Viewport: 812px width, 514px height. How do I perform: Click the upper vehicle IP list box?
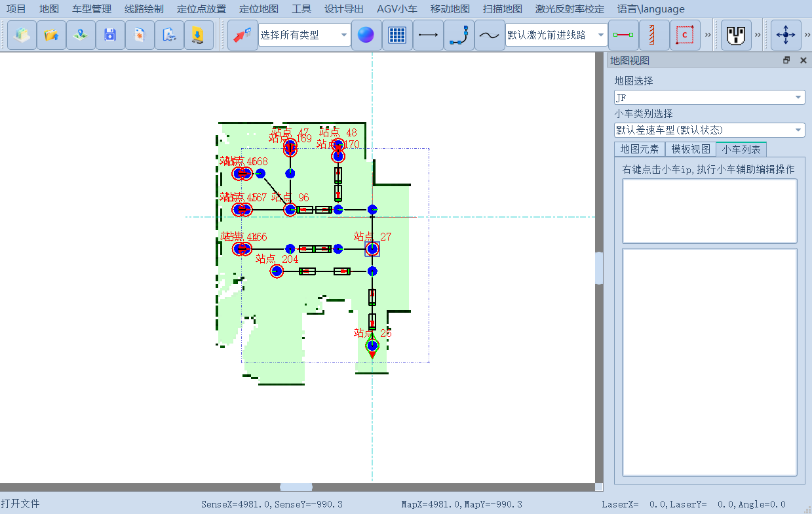[709, 210]
